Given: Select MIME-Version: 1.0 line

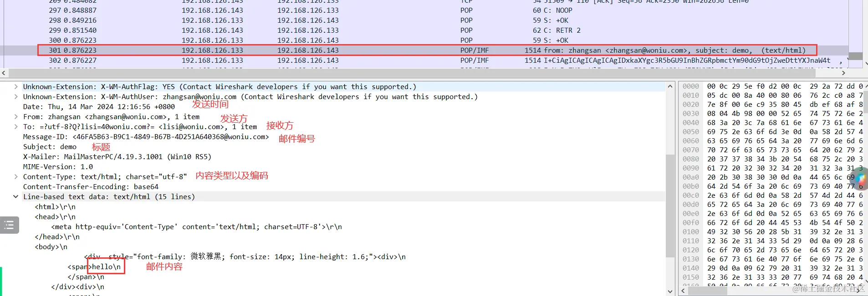Looking at the screenshot, I should [x=58, y=167].
